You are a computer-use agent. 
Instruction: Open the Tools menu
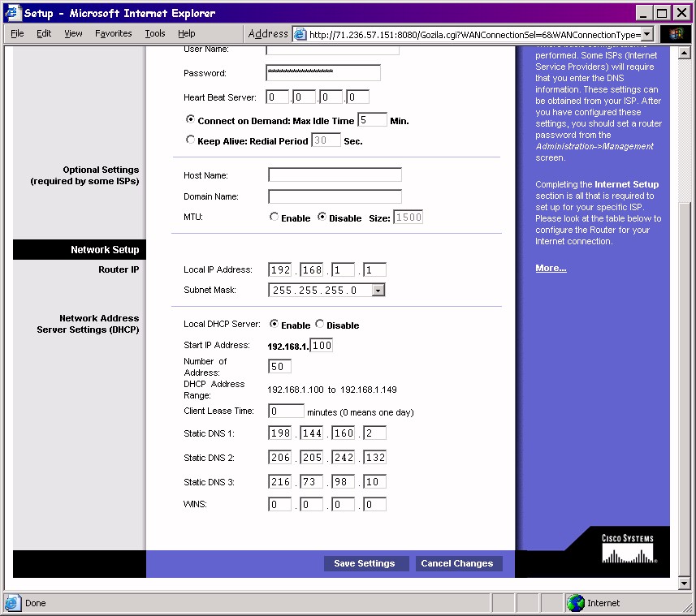[154, 33]
